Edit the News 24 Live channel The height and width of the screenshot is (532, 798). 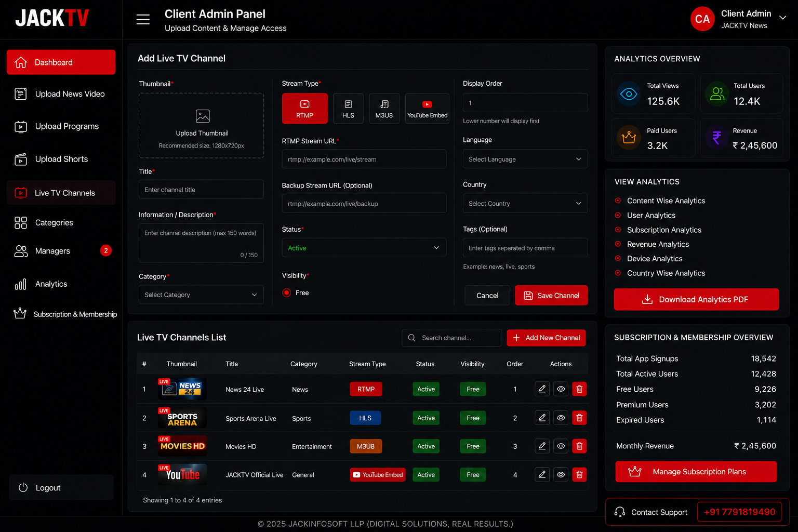click(x=542, y=389)
